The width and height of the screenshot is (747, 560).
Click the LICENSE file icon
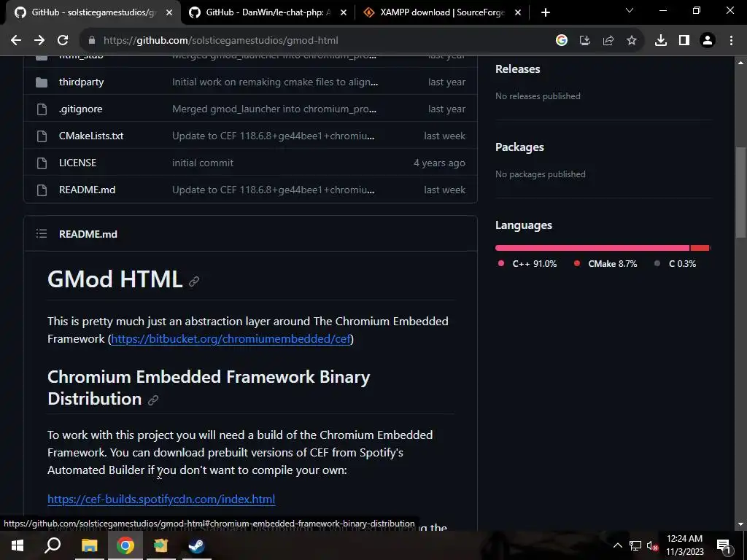pyautogui.click(x=42, y=163)
